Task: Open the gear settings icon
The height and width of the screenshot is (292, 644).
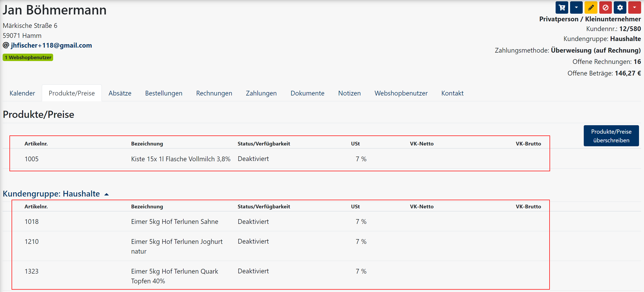Action: (620, 7)
